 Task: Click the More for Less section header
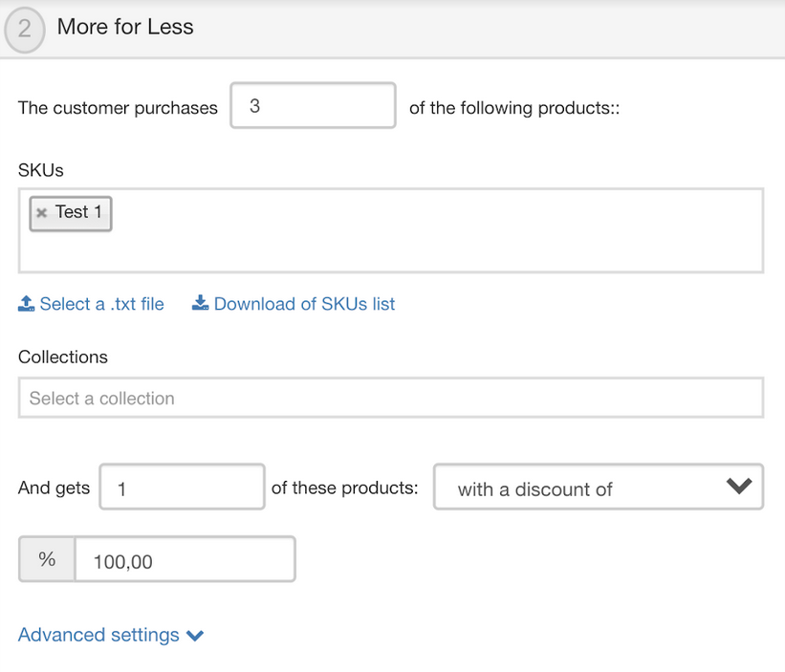(125, 27)
